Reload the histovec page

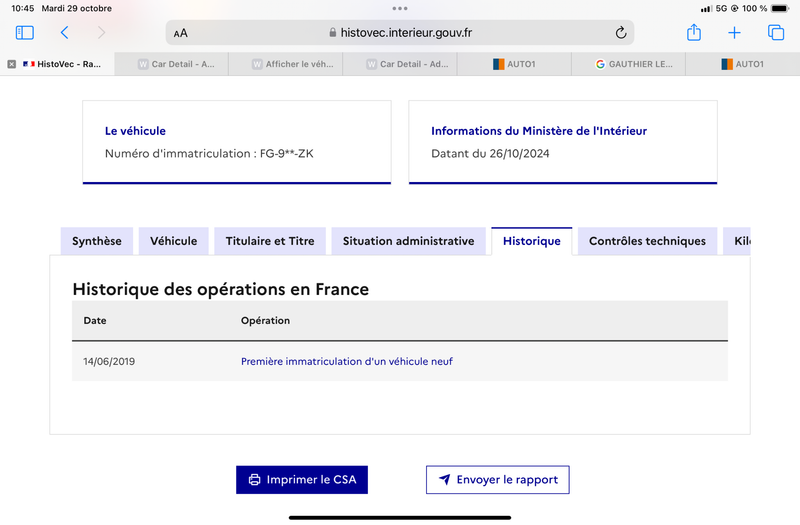(620, 33)
